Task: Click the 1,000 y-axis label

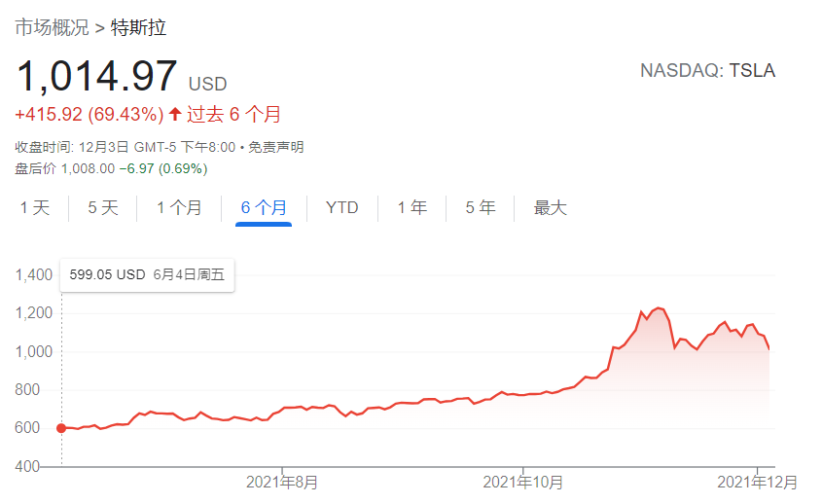Action: (33, 351)
